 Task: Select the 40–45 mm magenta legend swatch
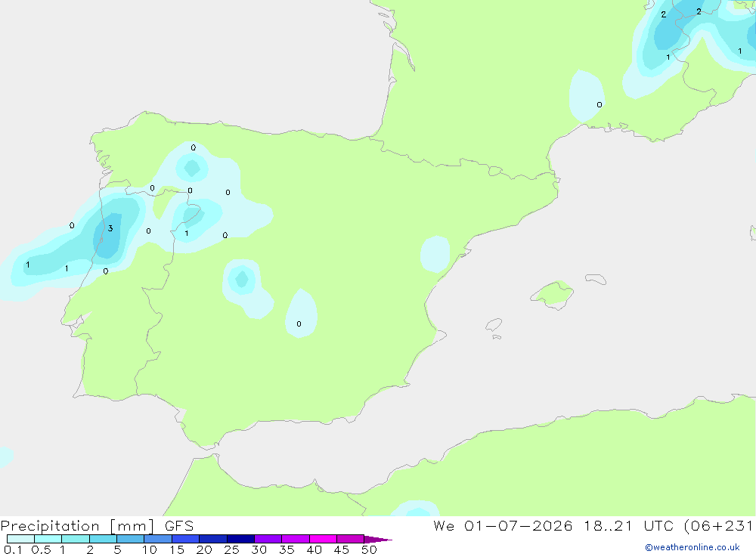pos(323,539)
